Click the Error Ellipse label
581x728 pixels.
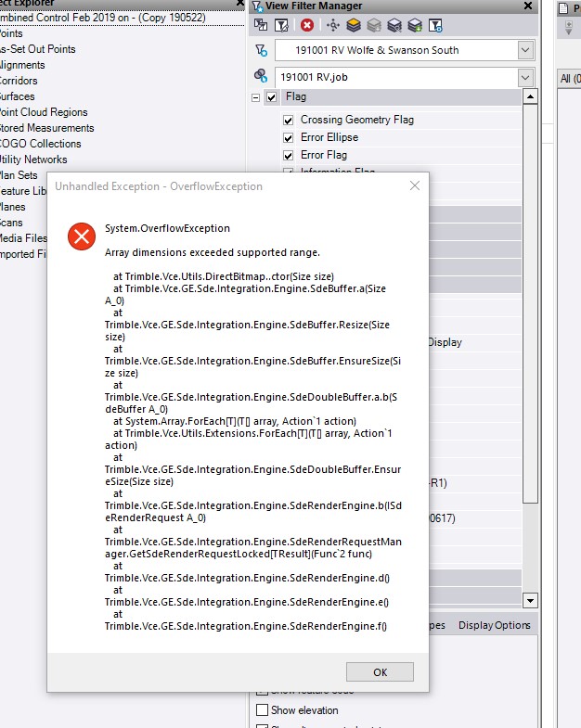tap(329, 137)
